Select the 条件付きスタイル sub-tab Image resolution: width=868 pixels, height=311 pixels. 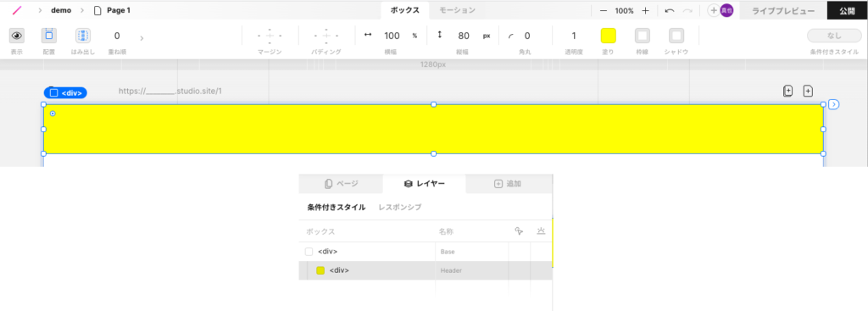click(336, 208)
